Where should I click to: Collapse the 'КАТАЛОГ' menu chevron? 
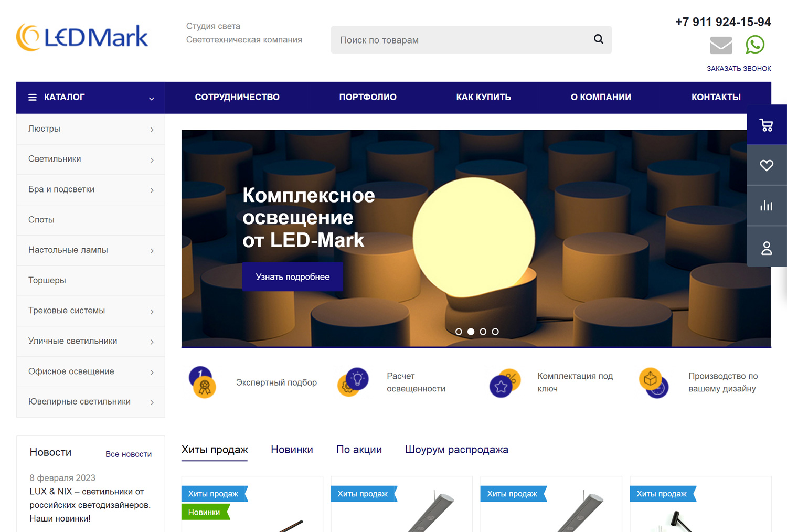pyautogui.click(x=152, y=98)
